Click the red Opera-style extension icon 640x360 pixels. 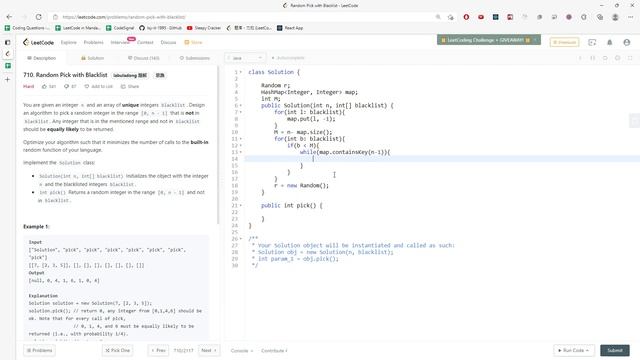(466, 17)
